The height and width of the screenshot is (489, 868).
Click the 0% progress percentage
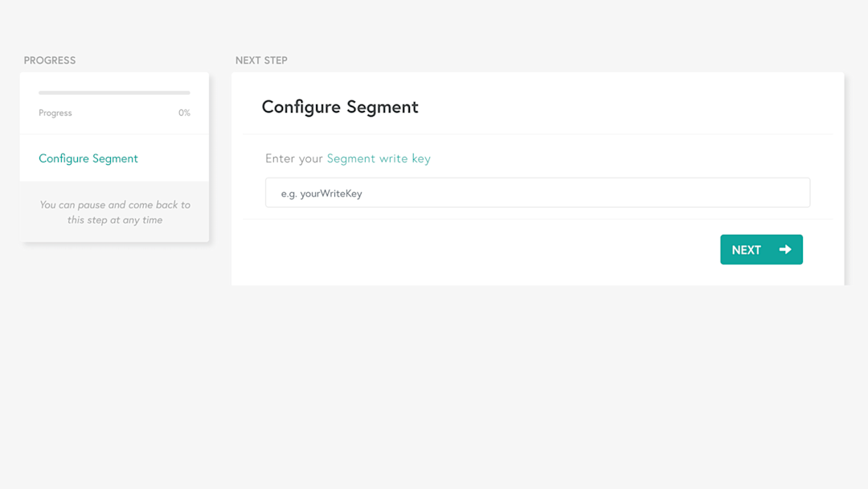pos(184,113)
